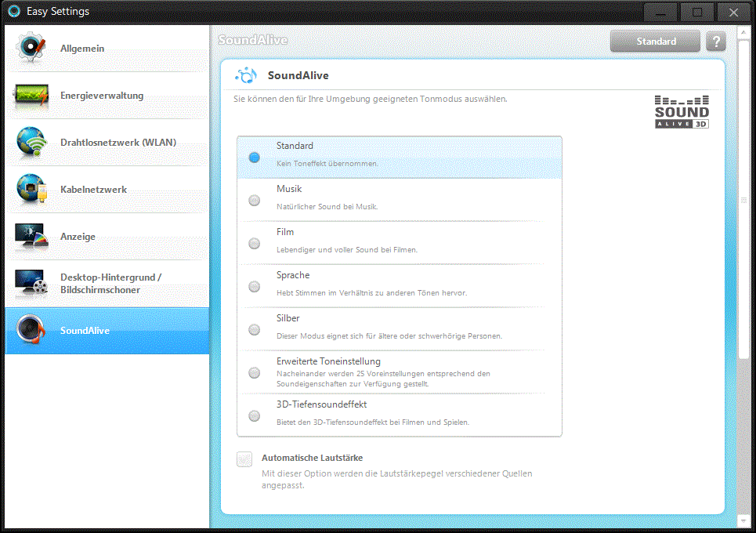Reset with the Standard button at top
Screen dimensions: 756x533
click(655, 42)
